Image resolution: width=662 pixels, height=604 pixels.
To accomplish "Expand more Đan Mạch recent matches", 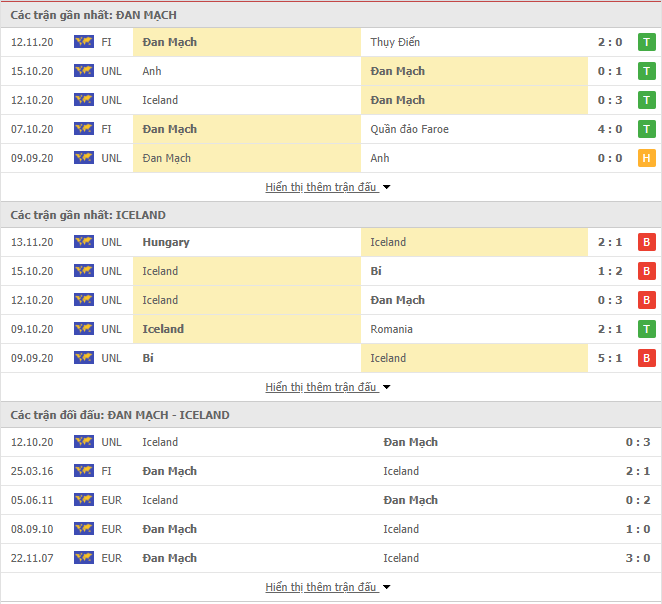I will pyautogui.click(x=328, y=187).
